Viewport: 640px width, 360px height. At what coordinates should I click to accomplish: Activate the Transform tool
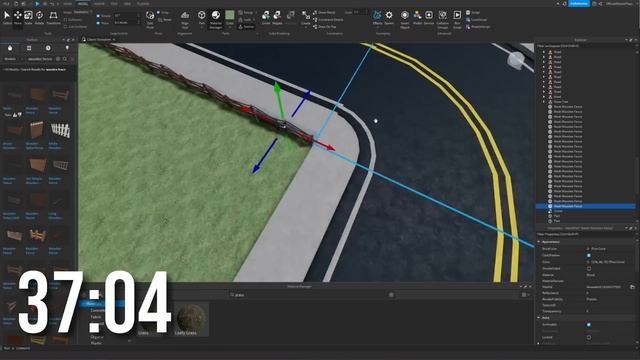[x=53, y=18]
